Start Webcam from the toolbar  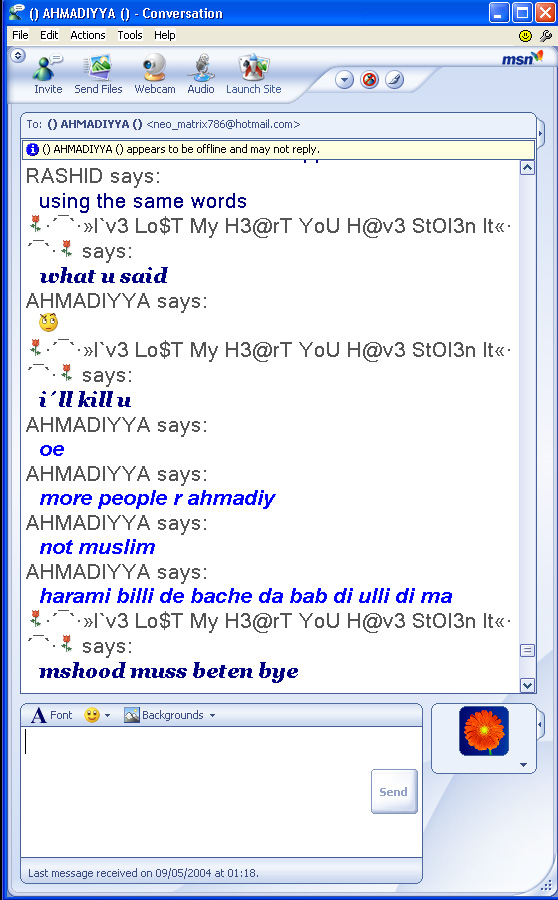(x=154, y=73)
